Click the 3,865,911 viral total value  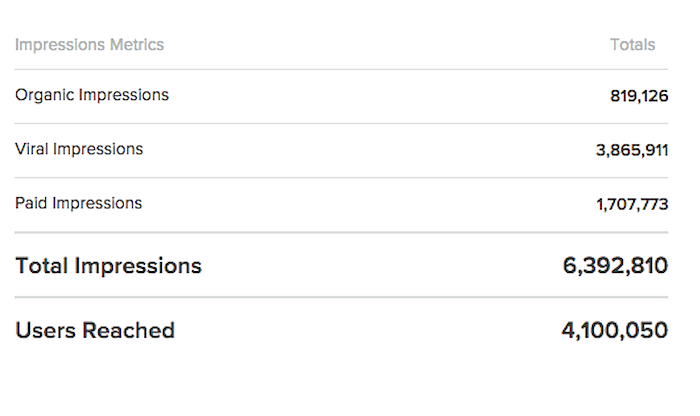[x=632, y=150]
